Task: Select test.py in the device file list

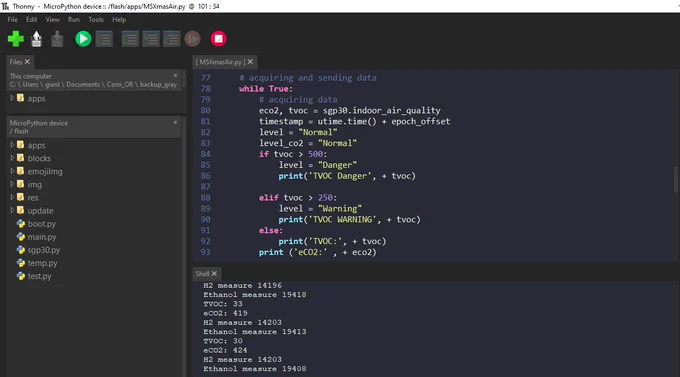Action: coord(39,276)
